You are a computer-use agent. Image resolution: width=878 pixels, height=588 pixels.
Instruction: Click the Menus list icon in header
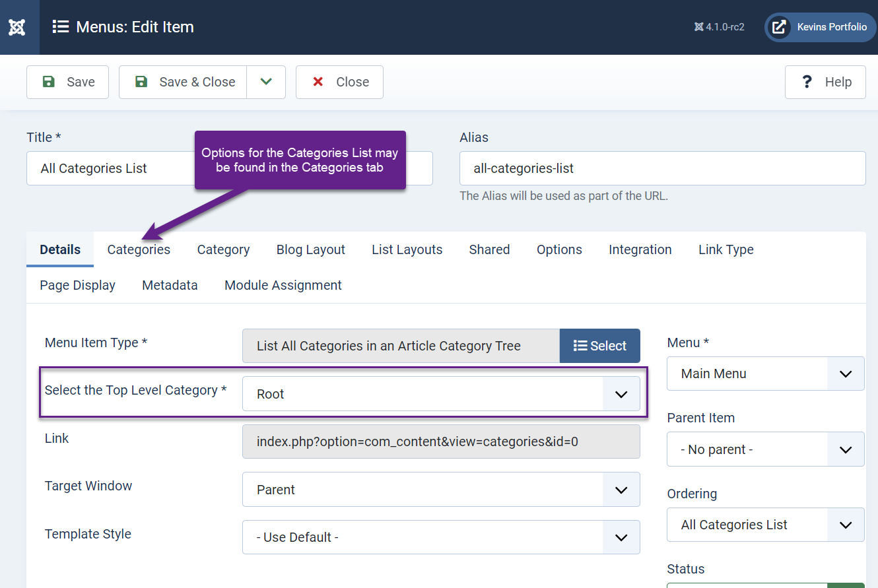click(x=61, y=27)
